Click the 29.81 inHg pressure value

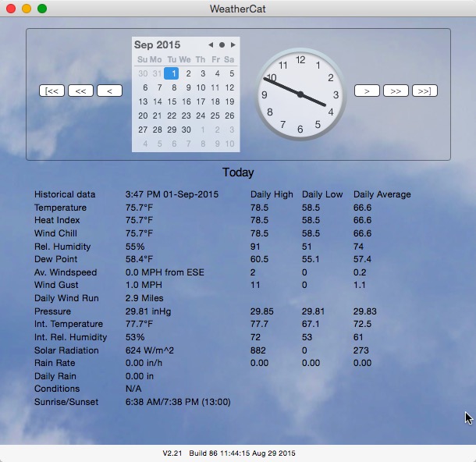click(x=148, y=311)
